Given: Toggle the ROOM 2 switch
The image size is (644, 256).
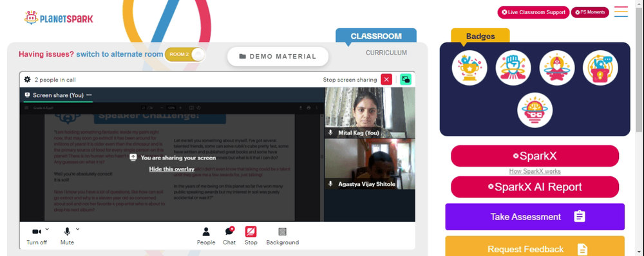Looking at the screenshot, I should tap(185, 55).
